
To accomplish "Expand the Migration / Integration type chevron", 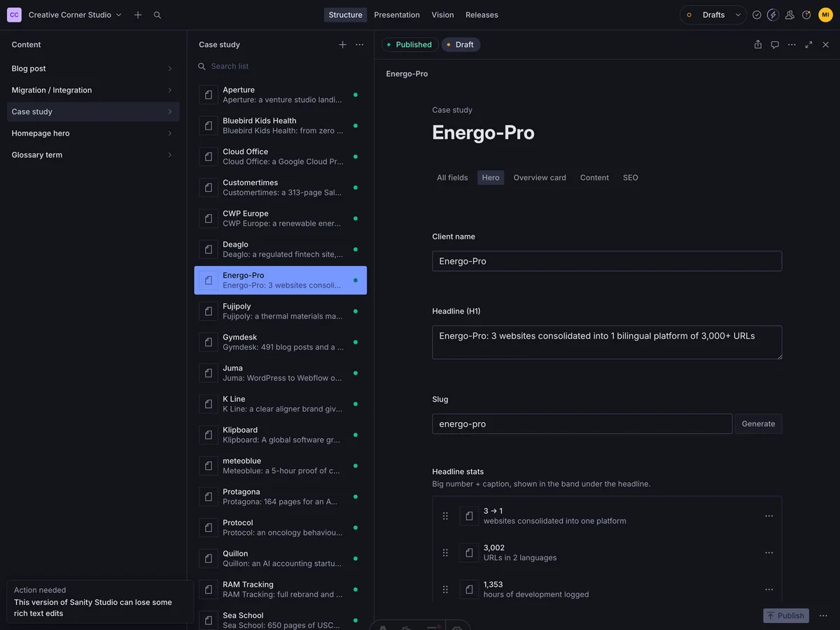I will point(169,90).
